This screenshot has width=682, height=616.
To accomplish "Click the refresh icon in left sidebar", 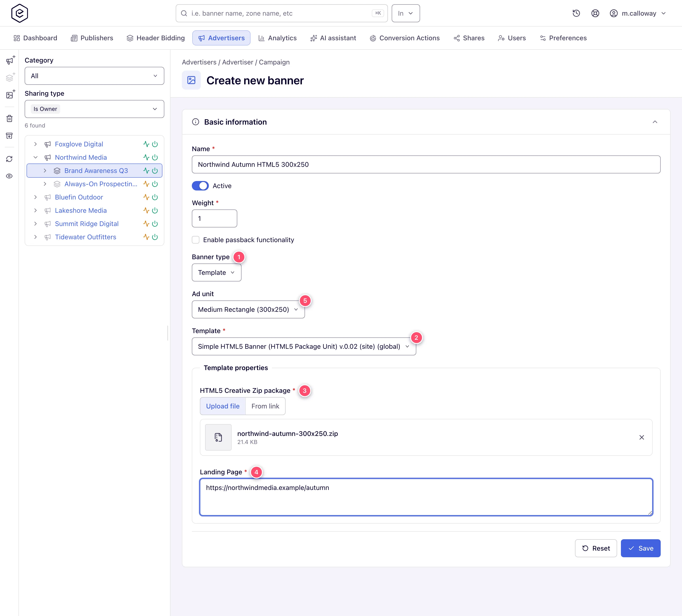I will point(9,159).
